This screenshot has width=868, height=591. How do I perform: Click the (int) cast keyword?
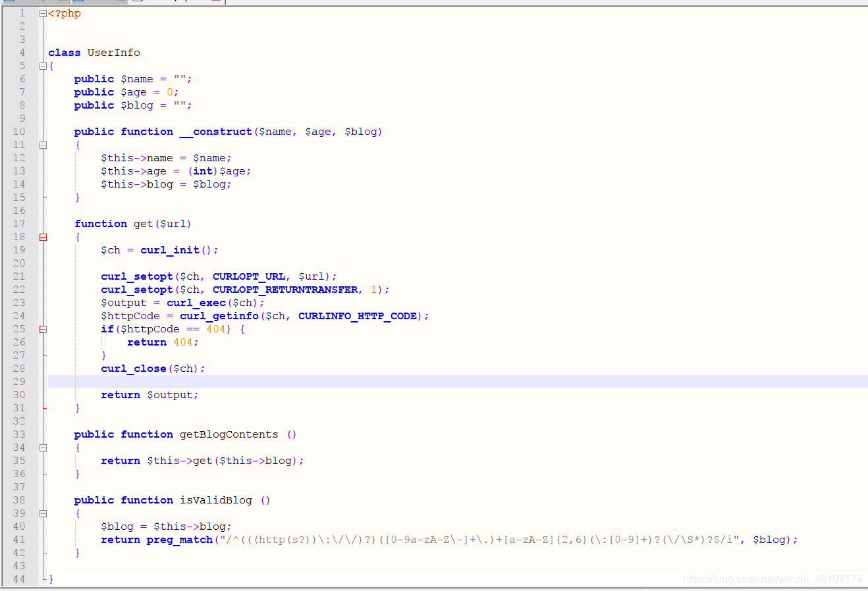(x=203, y=171)
